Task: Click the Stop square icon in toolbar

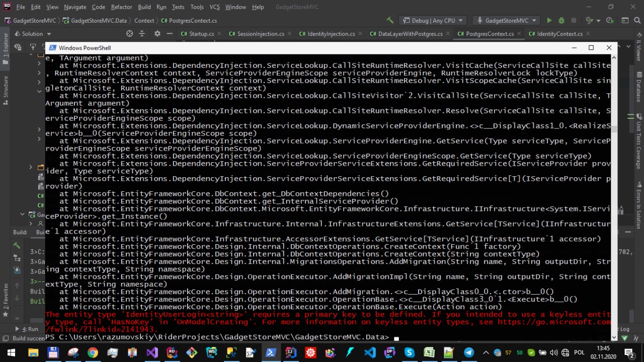Action: tap(574, 21)
